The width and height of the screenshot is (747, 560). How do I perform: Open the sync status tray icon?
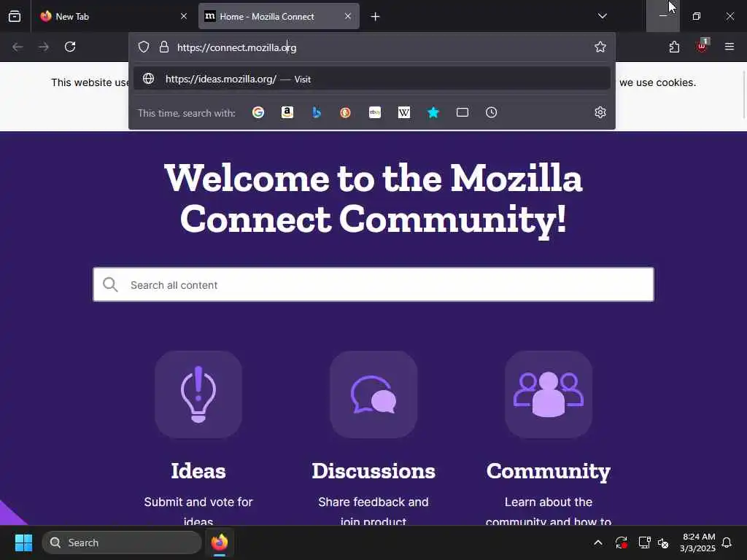[x=622, y=542]
